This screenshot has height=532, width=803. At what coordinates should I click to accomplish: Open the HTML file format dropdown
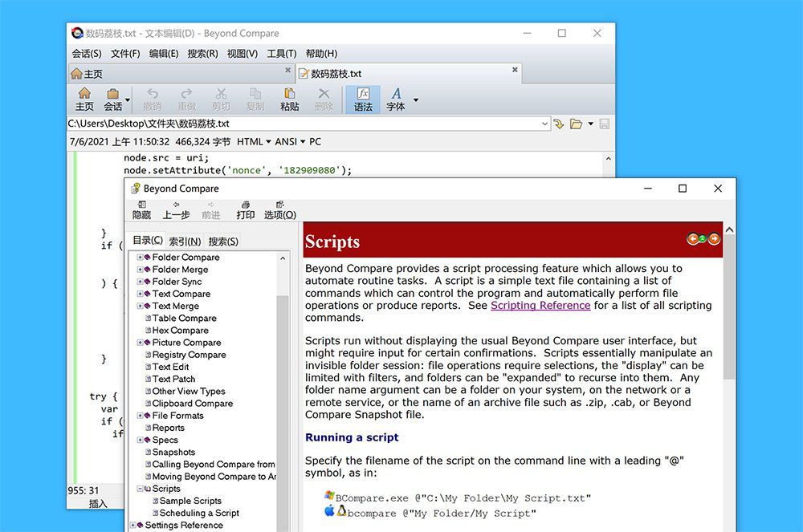coord(254,142)
